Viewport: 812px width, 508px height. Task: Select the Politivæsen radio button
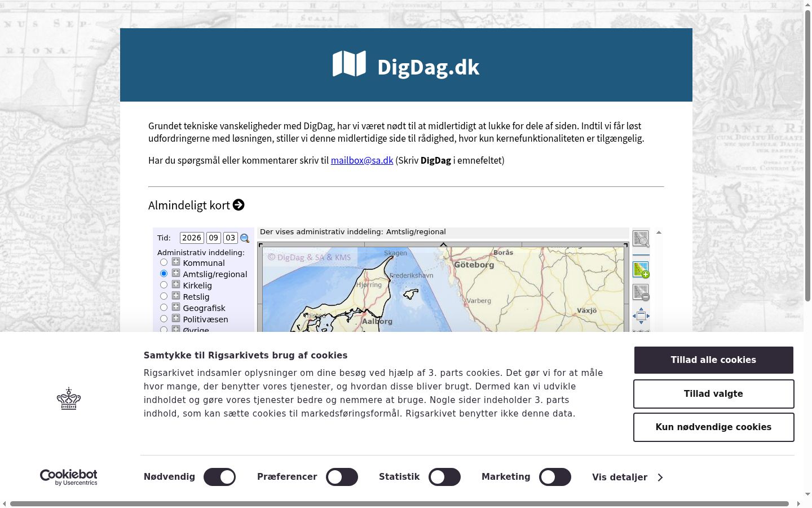[x=164, y=319]
